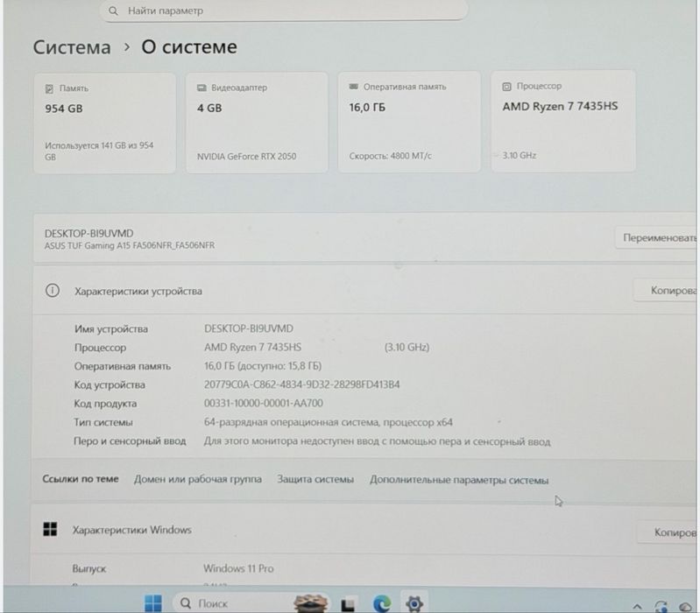Select 'Используется 141 GB из 954 GB' text
This screenshot has height=613, width=700.
pos(99,151)
